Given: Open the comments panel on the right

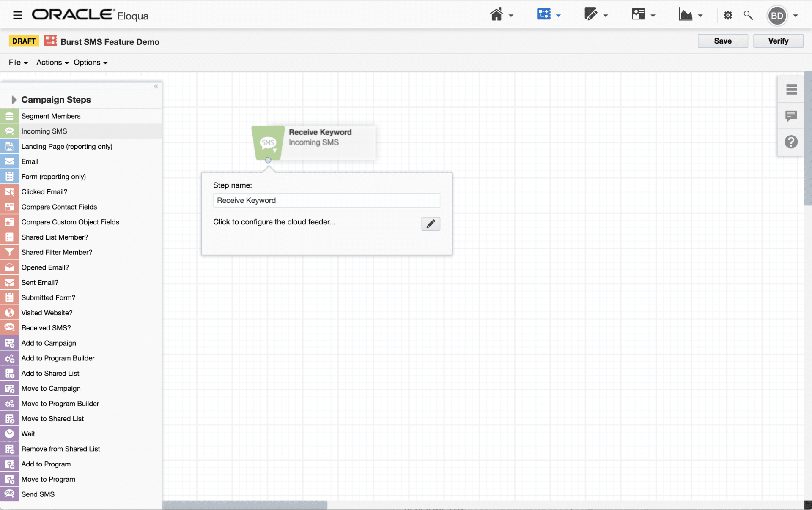Looking at the screenshot, I should point(791,116).
